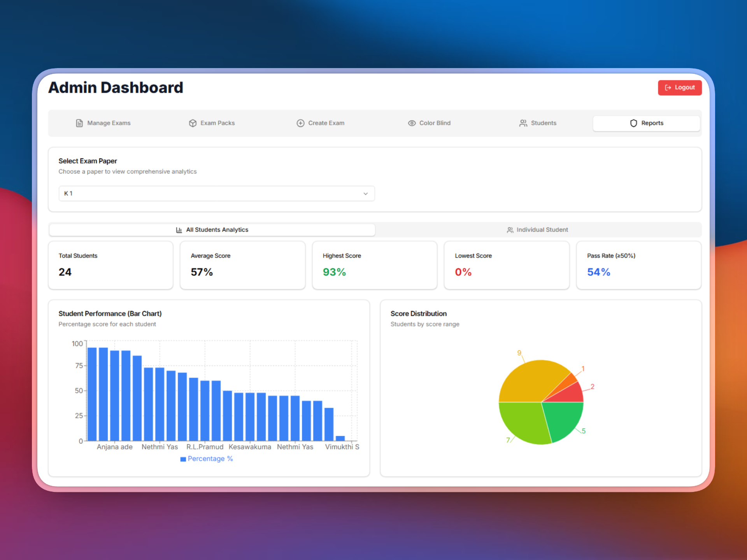Click the user icon beside Individual Student

(510, 230)
